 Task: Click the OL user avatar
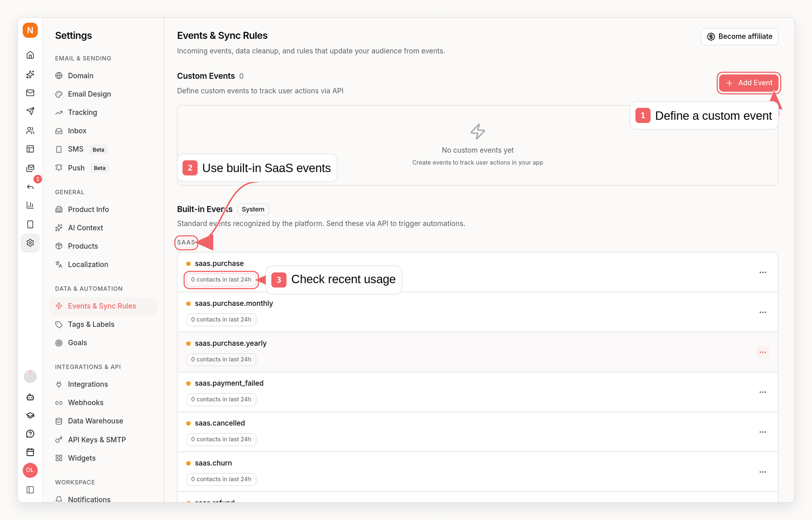coord(30,470)
